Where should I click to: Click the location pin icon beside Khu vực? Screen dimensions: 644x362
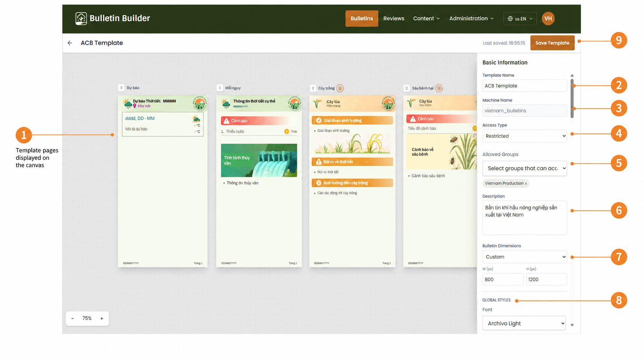coord(135,106)
